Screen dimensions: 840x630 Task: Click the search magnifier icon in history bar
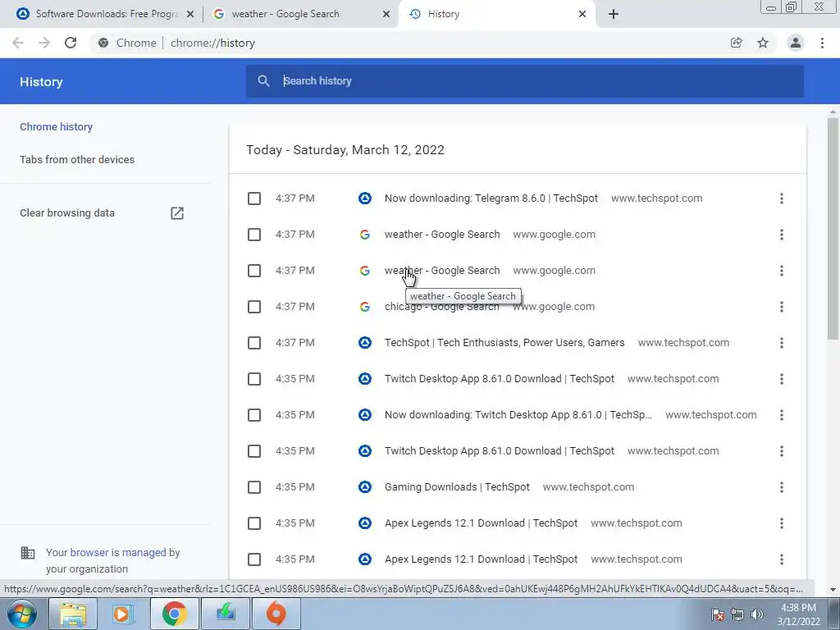click(263, 81)
